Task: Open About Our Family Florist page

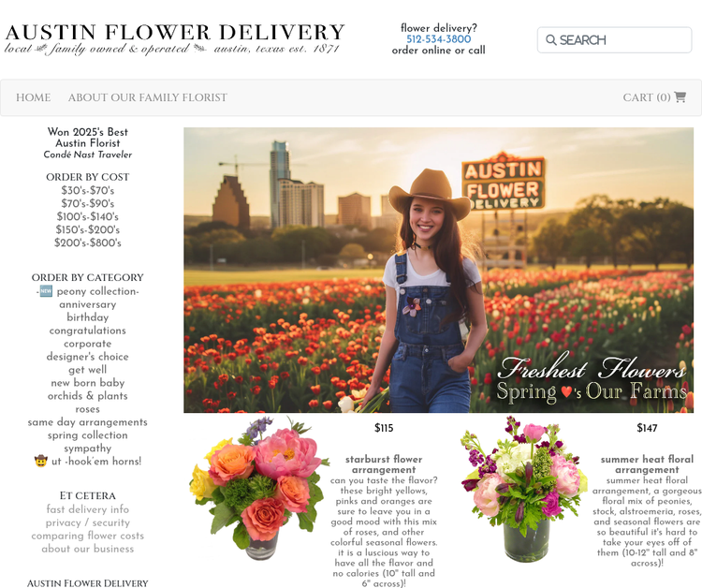Action: click(147, 97)
